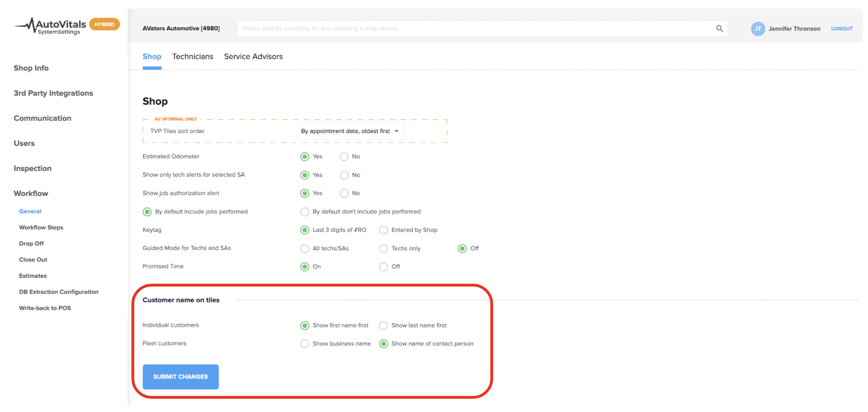This screenshot has height=412, width=868.
Task: Click the Customer name on tiles heading
Action: (x=181, y=300)
